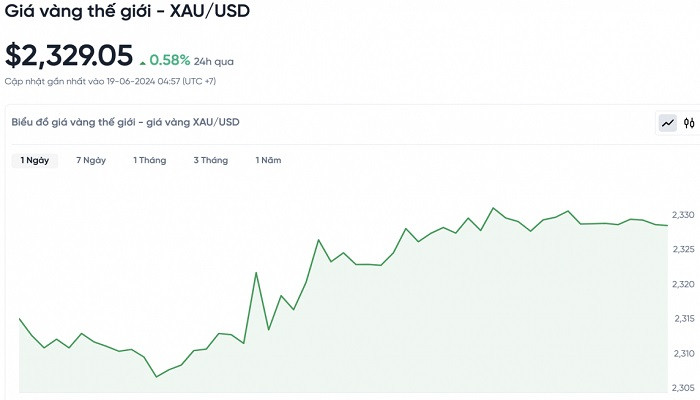This screenshot has height=400, width=700.
Task: Click the 2,310 y-axis label
Action: (x=683, y=353)
